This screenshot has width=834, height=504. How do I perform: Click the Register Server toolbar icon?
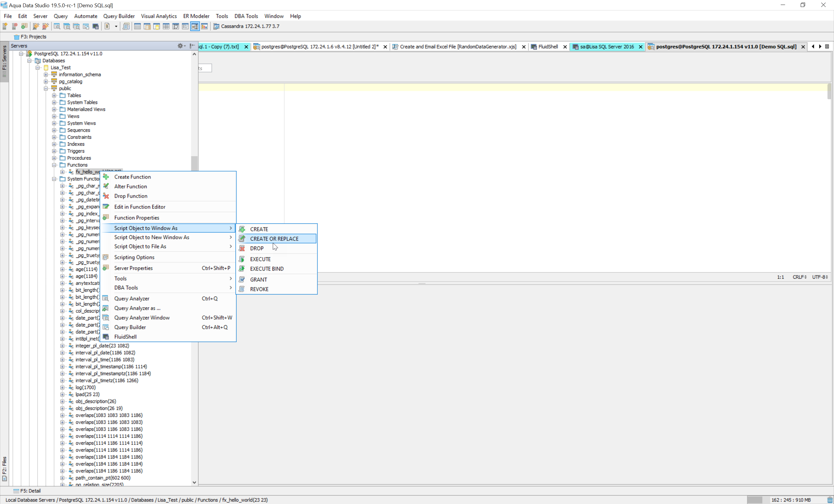pyautogui.click(x=5, y=26)
